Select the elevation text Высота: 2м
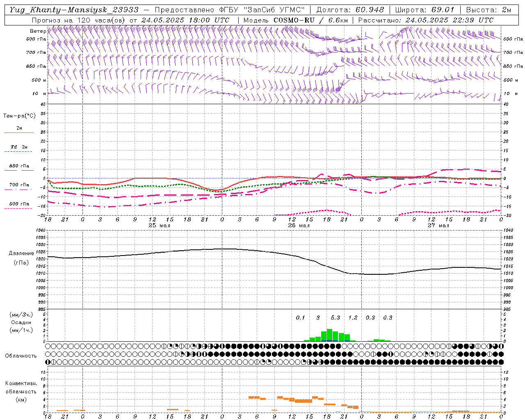This screenshot has width=525, height=420. coord(488,10)
